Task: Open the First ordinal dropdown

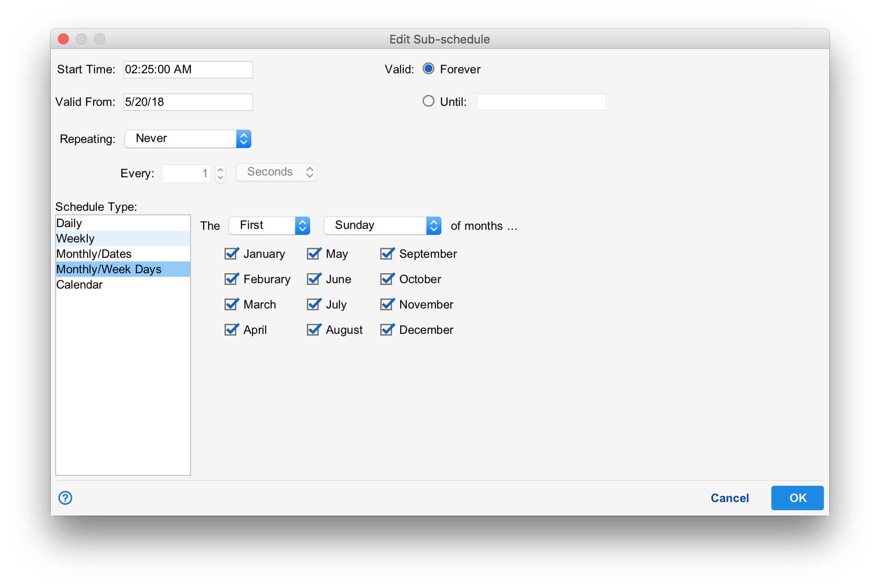Action: tap(269, 225)
